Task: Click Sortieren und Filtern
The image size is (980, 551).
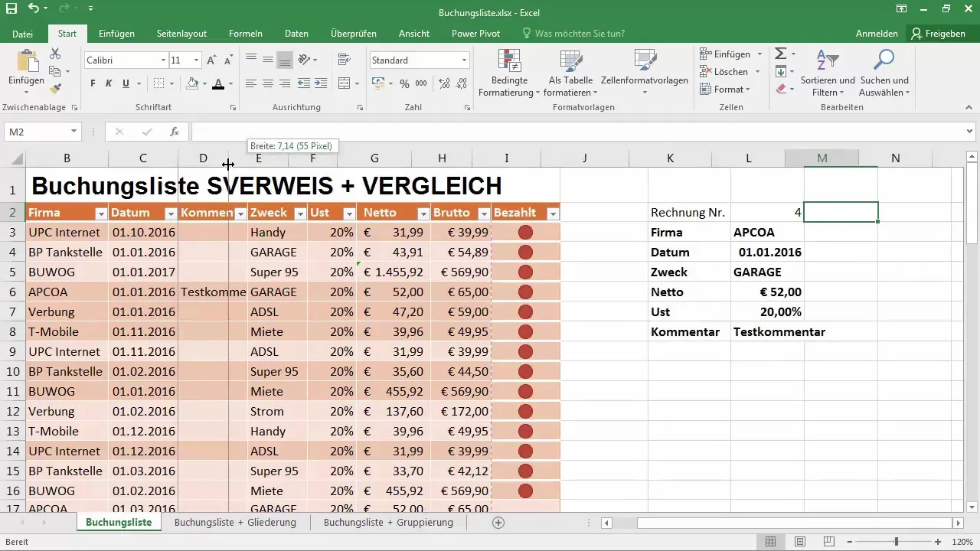Action: (827, 73)
